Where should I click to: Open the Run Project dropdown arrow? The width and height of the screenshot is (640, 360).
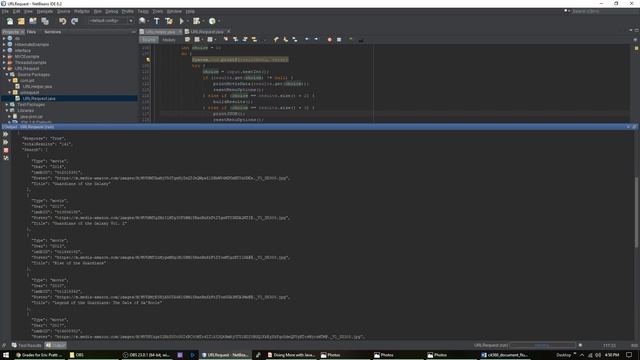point(188,21)
